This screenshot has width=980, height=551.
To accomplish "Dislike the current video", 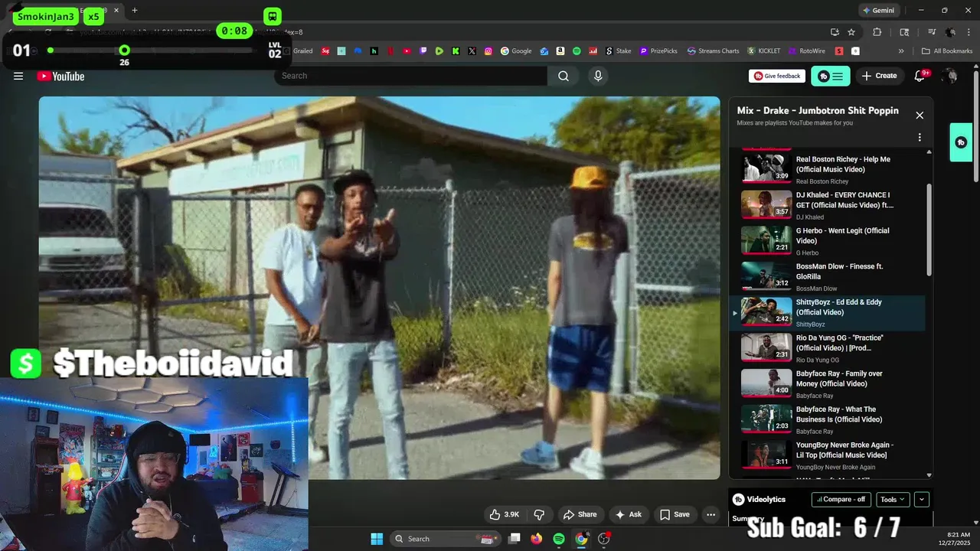I will coord(539,514).
